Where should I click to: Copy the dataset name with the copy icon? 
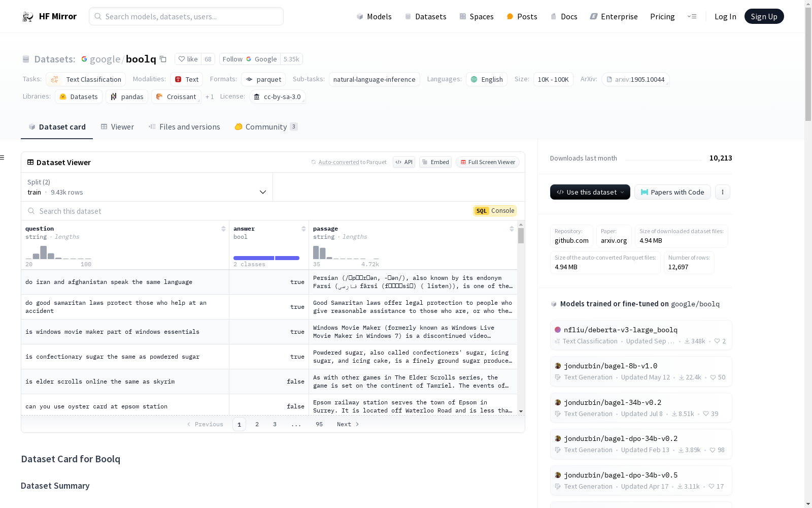(163, 59)
